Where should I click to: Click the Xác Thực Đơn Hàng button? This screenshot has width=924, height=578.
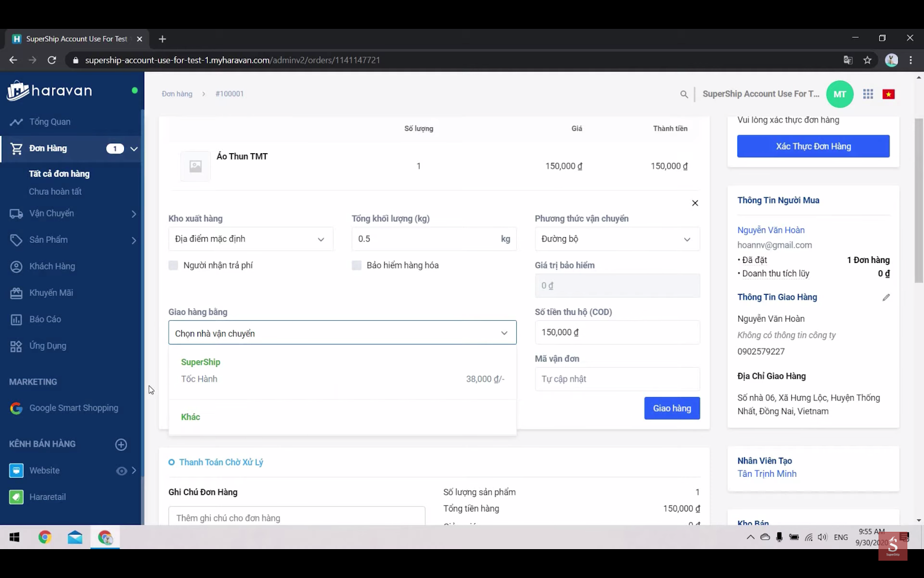[813, 146]
